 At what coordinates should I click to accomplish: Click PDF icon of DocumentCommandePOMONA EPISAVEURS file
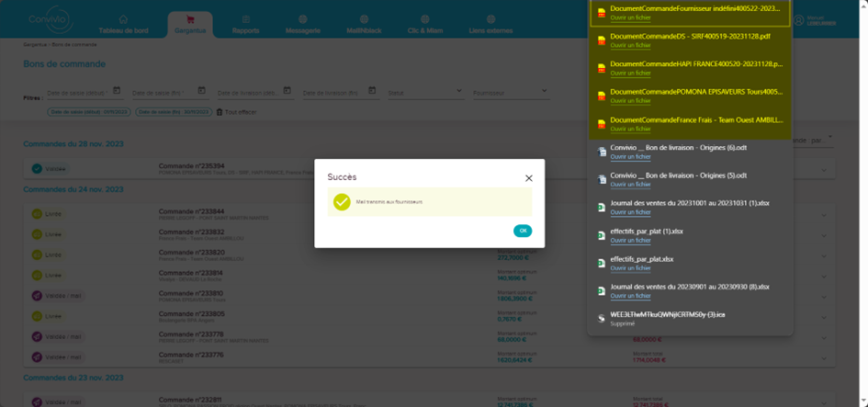tap(601, 96)
